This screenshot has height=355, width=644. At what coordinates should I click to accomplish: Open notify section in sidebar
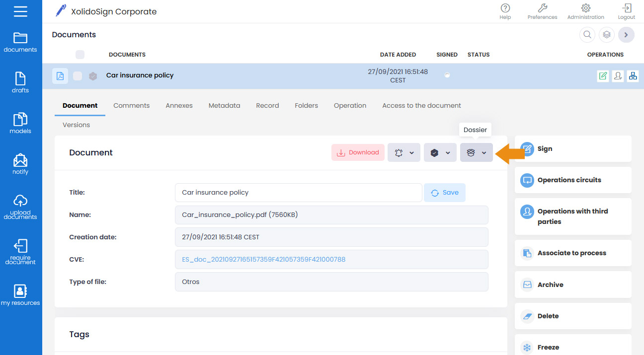(x=20, y=164)
